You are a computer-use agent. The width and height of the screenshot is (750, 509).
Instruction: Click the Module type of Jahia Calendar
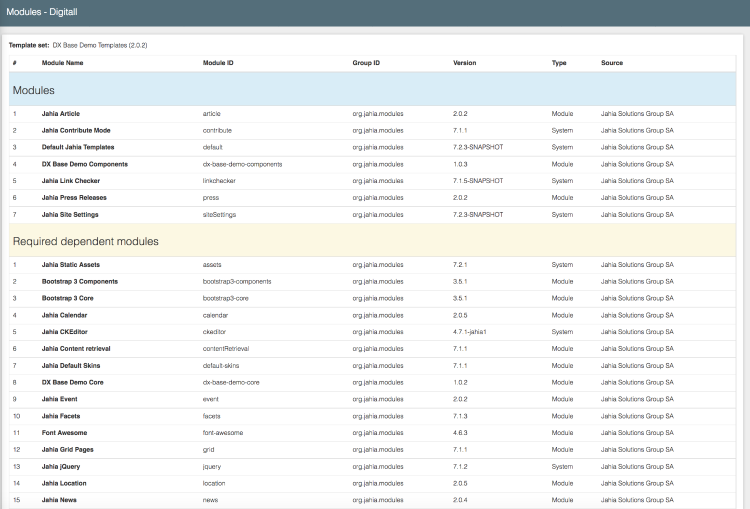[x=562, y=315]
